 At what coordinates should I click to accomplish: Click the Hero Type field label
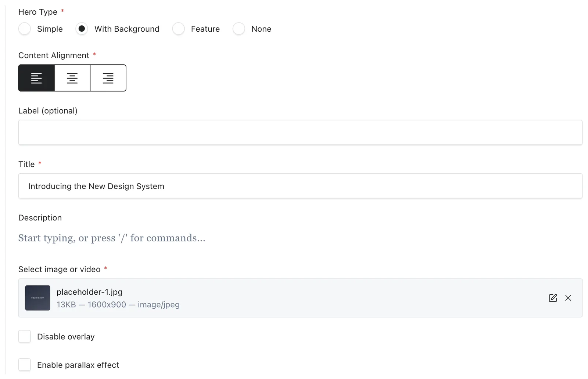(38, 12)
